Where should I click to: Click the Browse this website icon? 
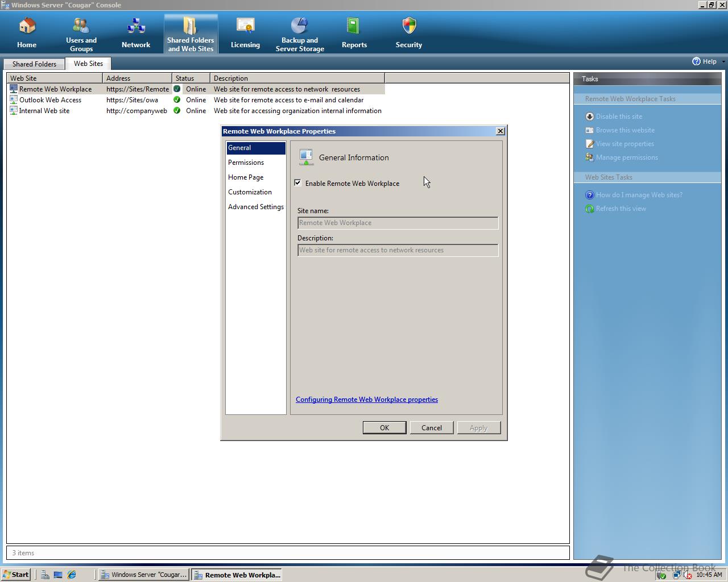590,130
